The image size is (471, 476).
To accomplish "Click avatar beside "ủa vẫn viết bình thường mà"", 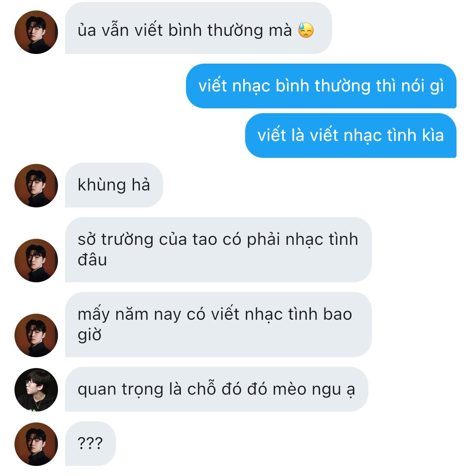I will coord(36,32).
